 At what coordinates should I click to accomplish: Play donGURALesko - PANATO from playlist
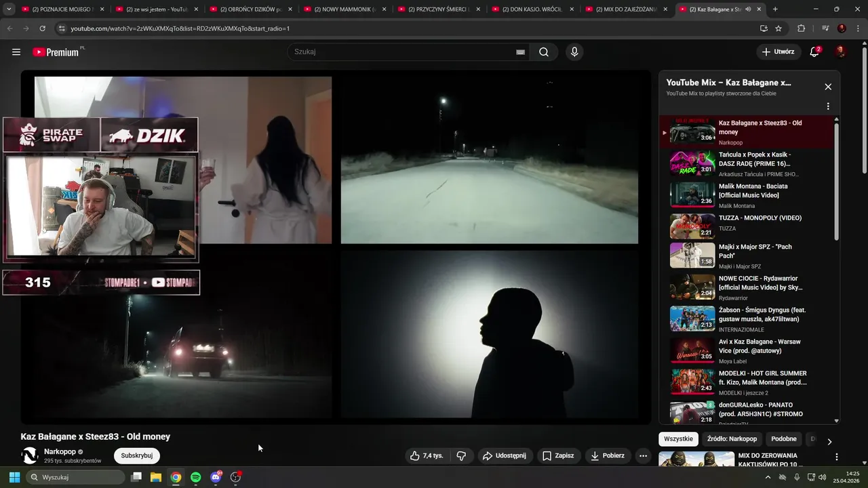(745, 412)
